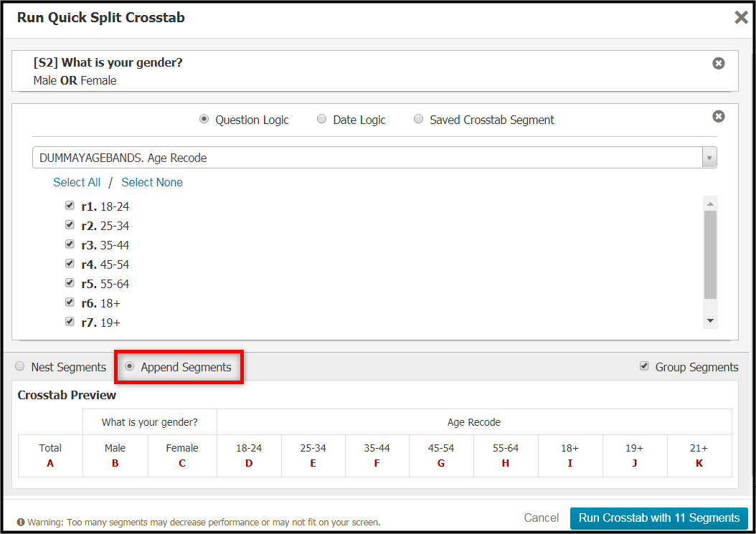756x534 pixels.
Task: Click Cancel
Action: pyautogui.click(x=542, y=518)
